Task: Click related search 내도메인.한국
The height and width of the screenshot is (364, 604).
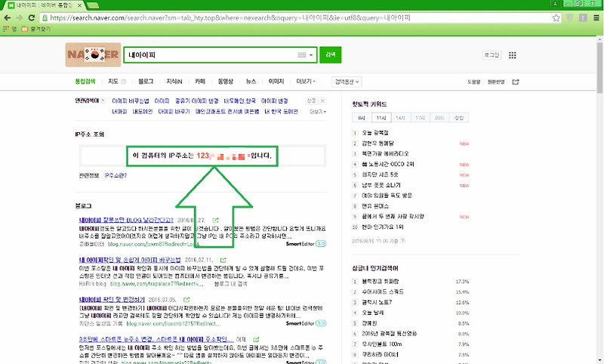Action: tap(239, 101)
